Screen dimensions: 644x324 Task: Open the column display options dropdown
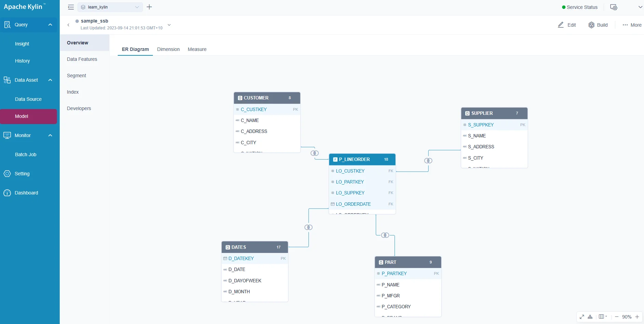(x=603, y=317)
